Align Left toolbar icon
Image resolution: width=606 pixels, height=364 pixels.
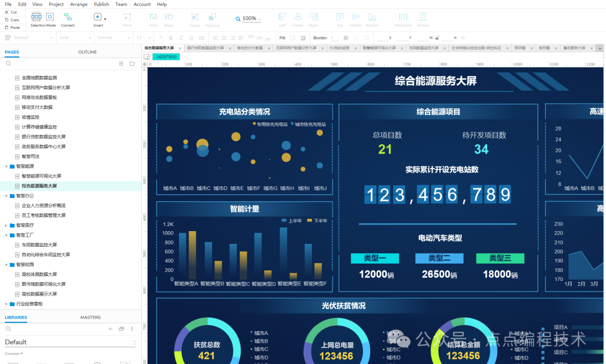[282, 17]
